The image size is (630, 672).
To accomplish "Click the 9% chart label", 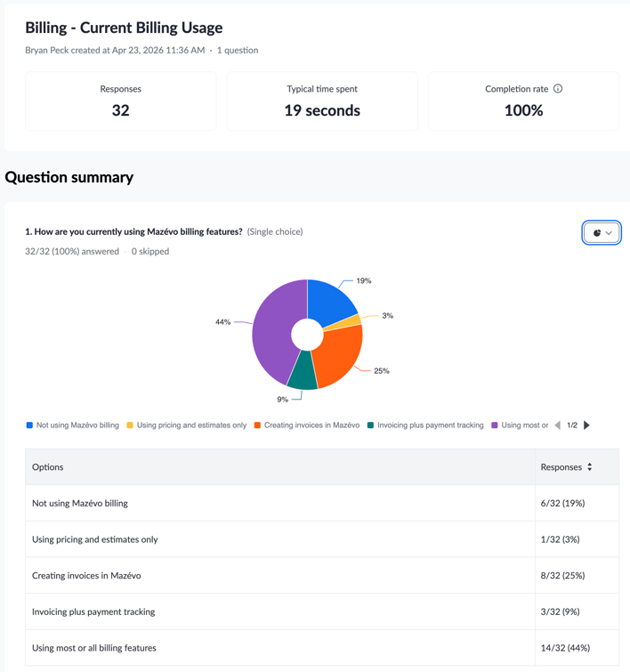I will (x=282, y=400).
